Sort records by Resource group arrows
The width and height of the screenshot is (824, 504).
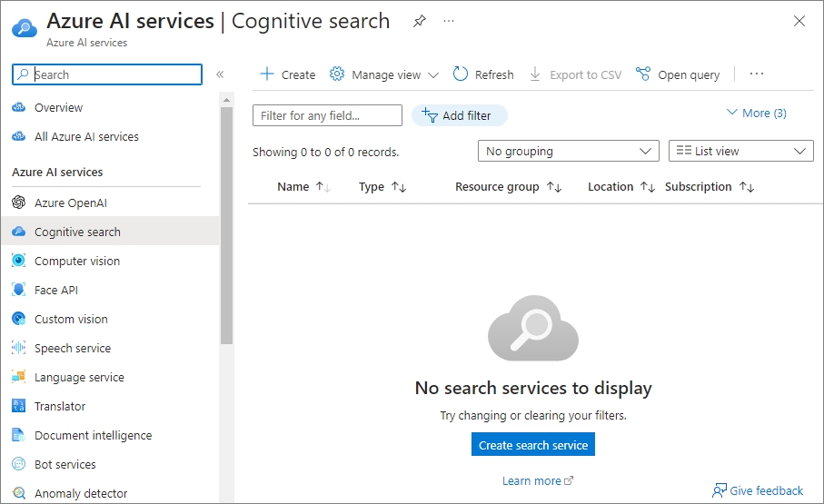[x=554, y=187]
